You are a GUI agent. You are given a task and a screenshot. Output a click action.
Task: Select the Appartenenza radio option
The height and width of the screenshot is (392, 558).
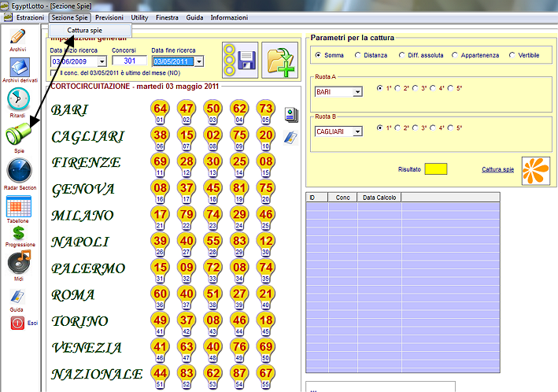point(454,55)
